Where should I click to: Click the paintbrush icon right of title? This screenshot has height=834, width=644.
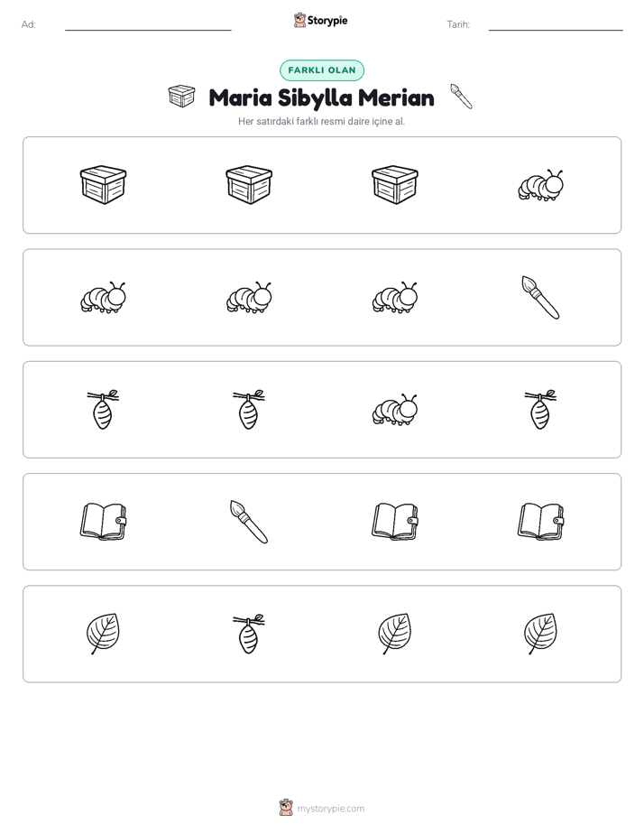(461, 97)
